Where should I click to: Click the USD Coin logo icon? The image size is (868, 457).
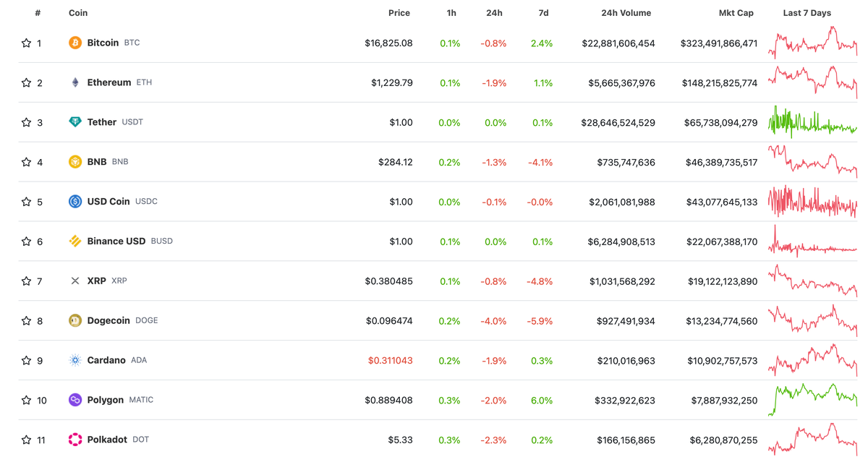[75, 202]
